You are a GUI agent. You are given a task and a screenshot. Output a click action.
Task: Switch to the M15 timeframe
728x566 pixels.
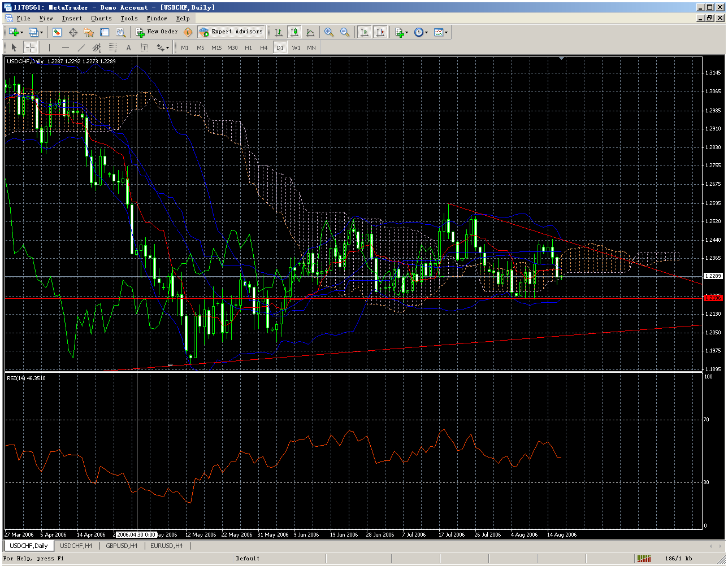click(216, 48)
